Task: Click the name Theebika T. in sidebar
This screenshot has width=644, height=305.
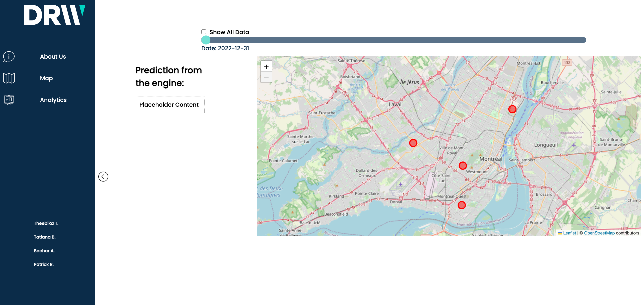Action: tap(46, 223)
